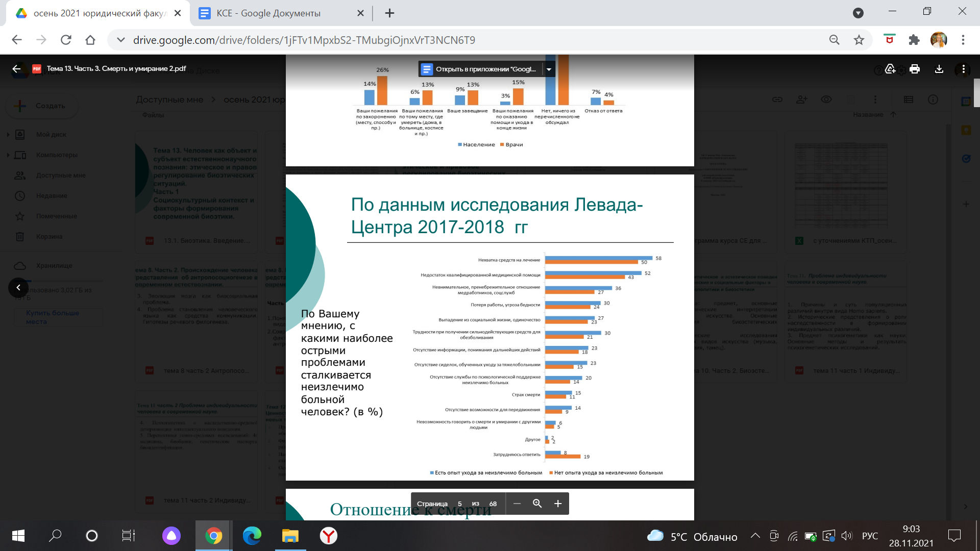980x551 pixels.
Task: Click the PDF viewer vertical scrollbar
Action: [x=976, y=92]
